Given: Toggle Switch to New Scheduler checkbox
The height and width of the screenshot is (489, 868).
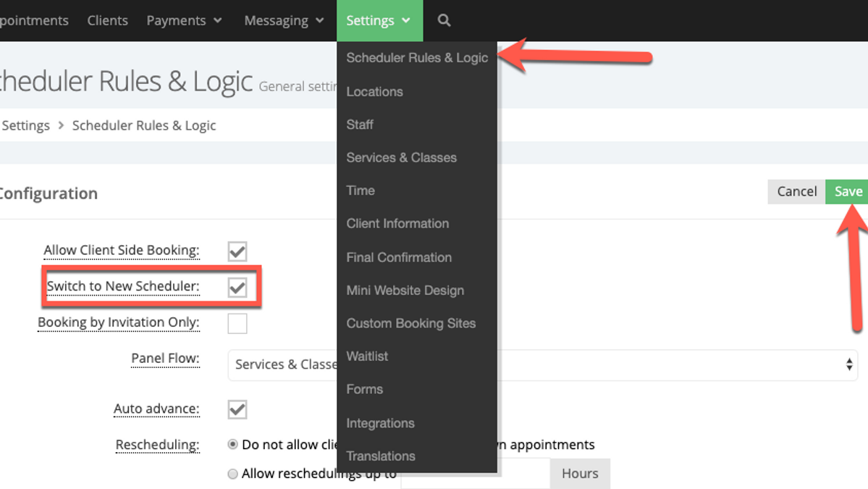Looking at the screenshot, I should [237, 288].
